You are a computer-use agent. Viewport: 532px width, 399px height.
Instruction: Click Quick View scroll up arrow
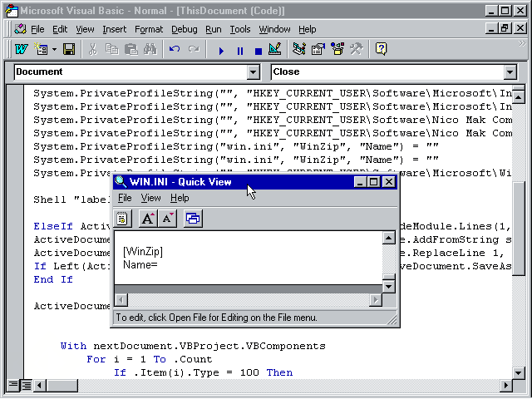388,238
